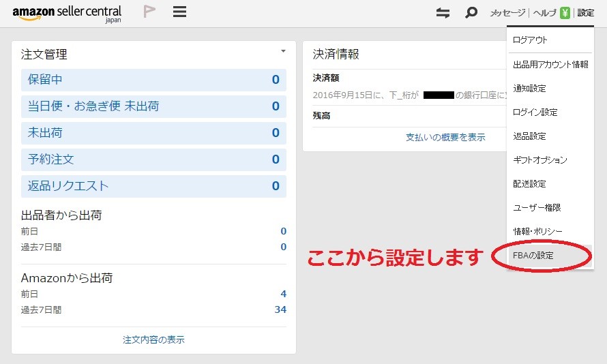Click the 2016年9月15日 payment text

click(409, 95)
